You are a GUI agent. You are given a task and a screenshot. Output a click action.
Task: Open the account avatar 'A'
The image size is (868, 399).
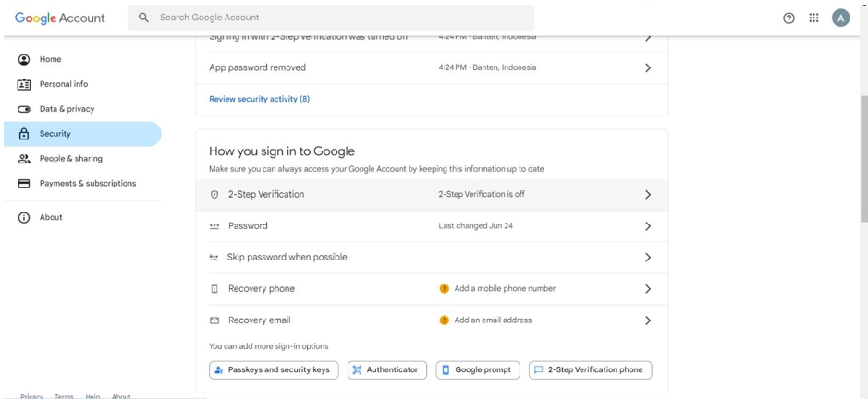pos(840,18)
